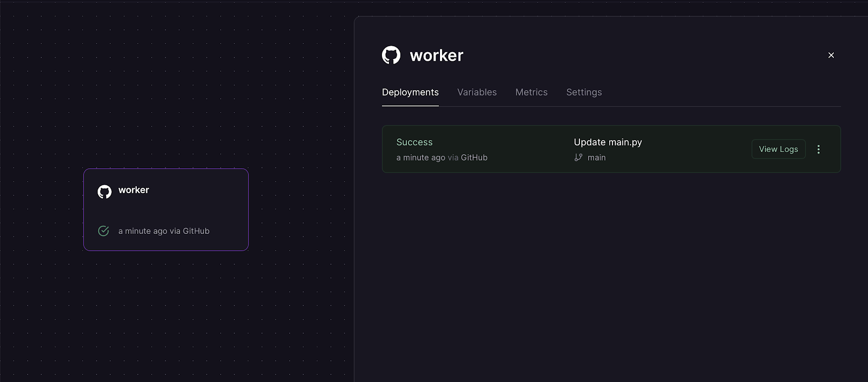This screenshot has height=382, width=868.
Task: Open the Variables tab
Action: pos(477,92)
